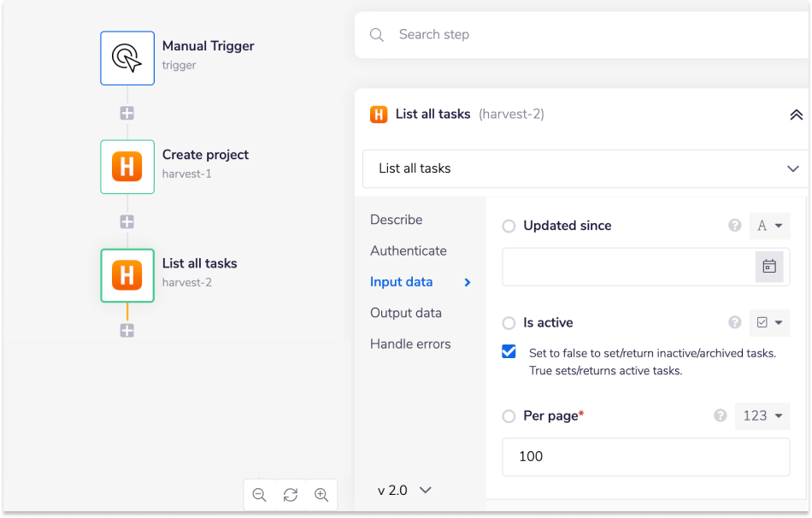The image size is (812, 518).
Task: Click the zoom out magnifier icon
Action: (260, 495)
